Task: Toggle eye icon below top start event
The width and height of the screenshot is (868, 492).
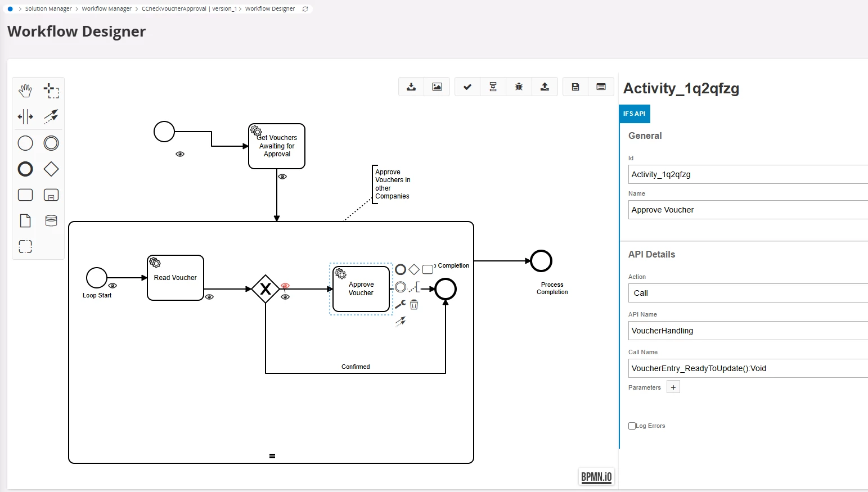Action: coord(180,154)
